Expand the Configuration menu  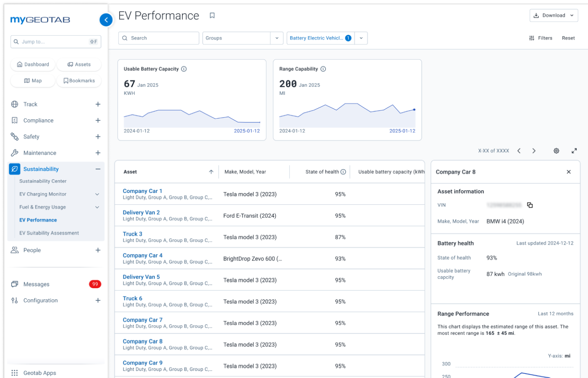coord(98,300)
